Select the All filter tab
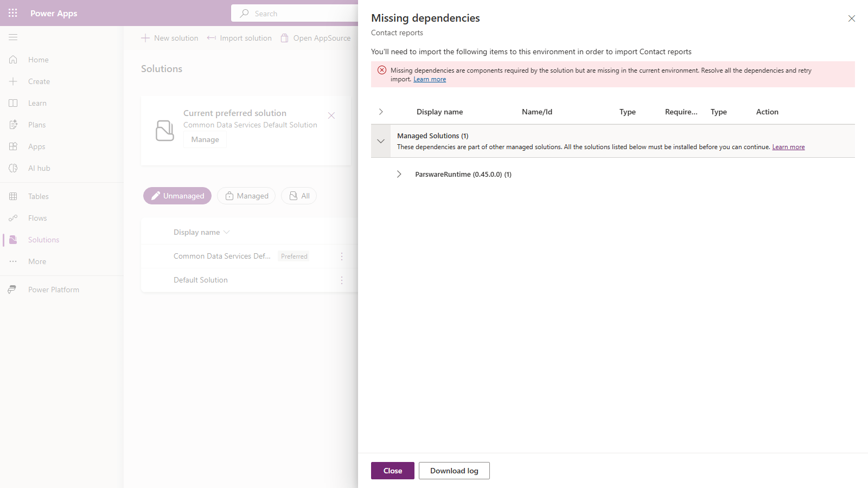The image size is (868, 488). coord(299,196)
